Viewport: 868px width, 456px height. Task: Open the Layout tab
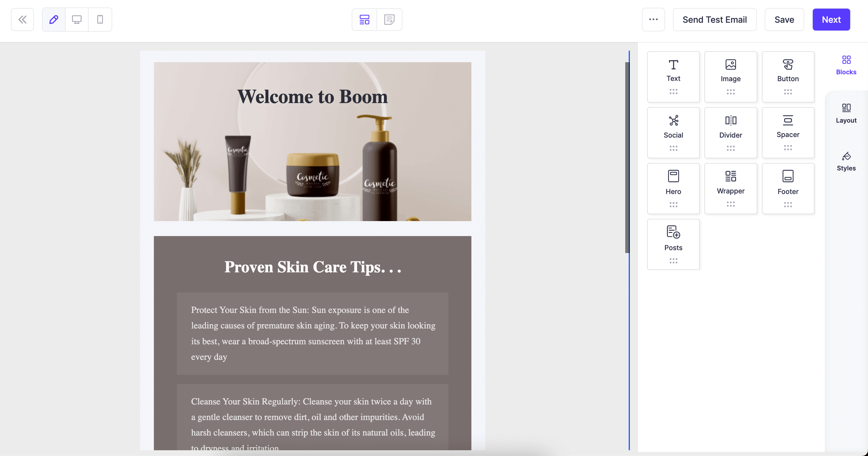point(846,114)
